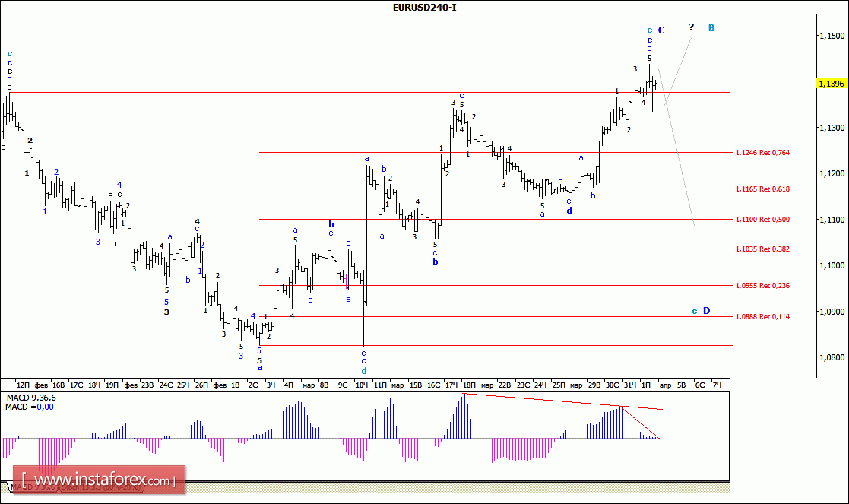The height and width of the screenshot is (504, 849).
Task: Click the 18П date on time axis
Action: pyautogui.click(x=469, y=385)
